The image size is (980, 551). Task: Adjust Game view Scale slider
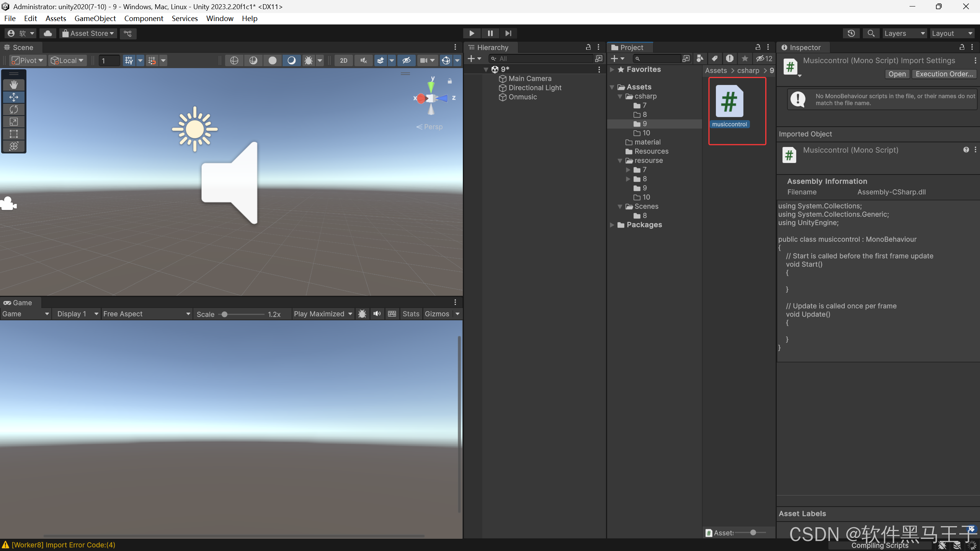(242, 314)
